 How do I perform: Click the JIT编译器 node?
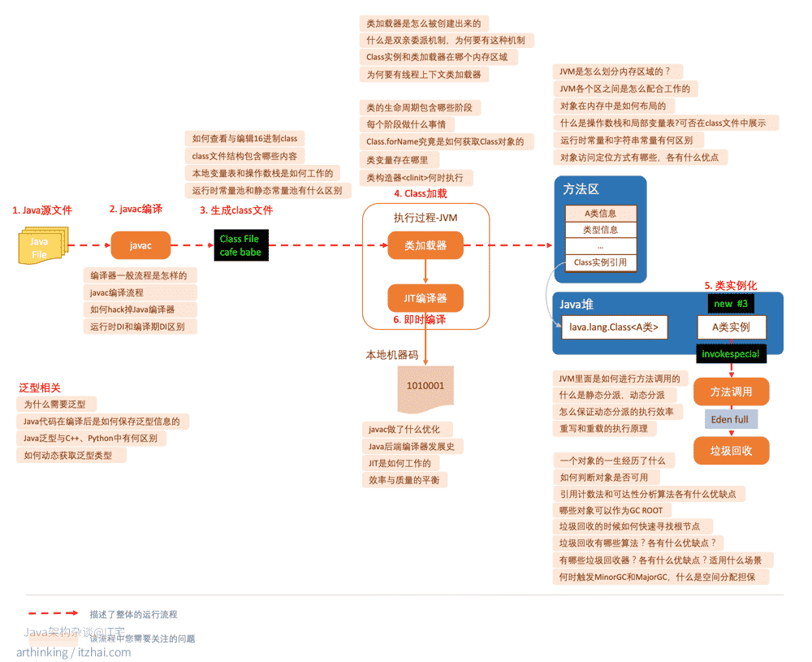point(425,298)
